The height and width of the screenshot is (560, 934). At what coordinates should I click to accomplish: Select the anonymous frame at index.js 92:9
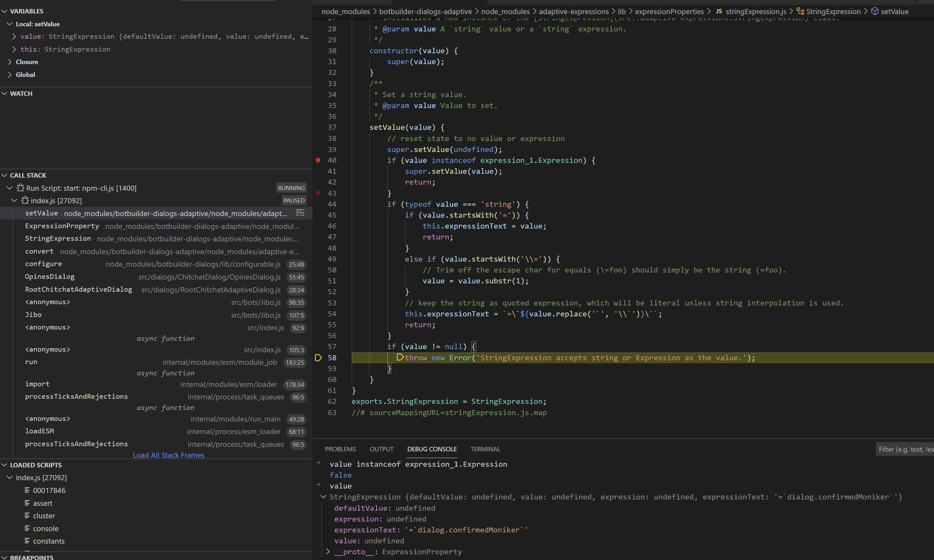[x=156, y=328]
